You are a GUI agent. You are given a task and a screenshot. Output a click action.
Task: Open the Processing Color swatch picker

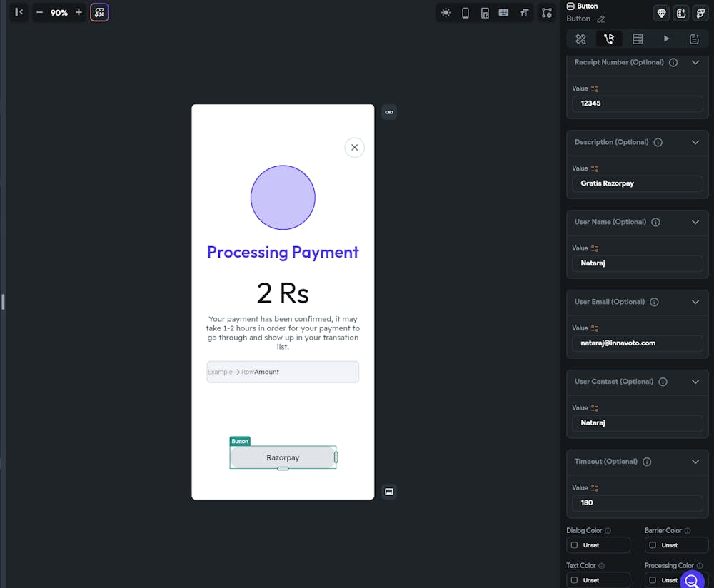653,580
